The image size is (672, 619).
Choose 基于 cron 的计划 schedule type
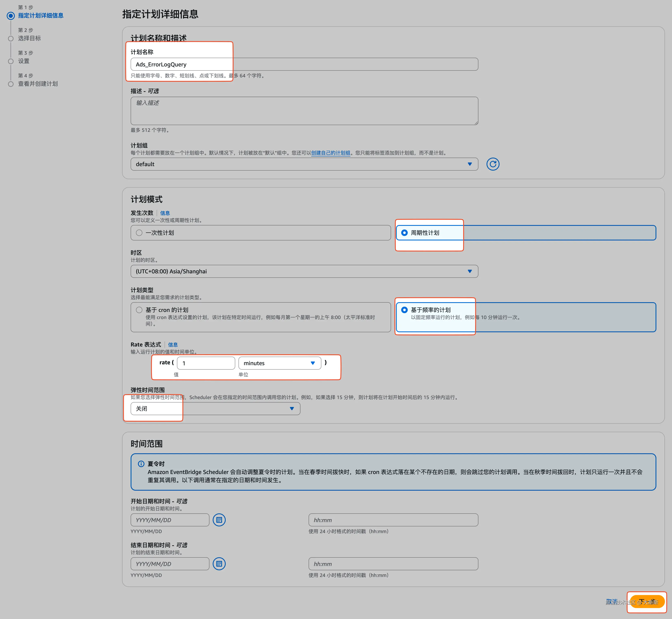point(139,310)
